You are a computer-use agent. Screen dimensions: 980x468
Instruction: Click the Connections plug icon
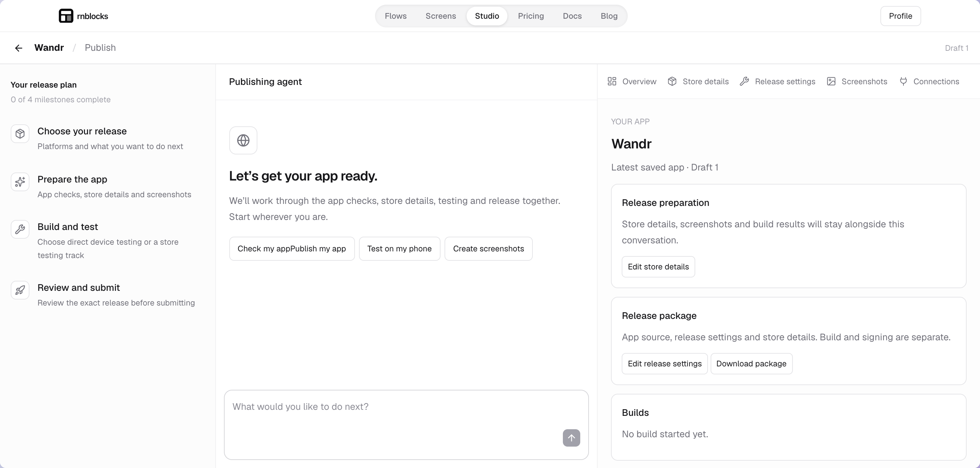point(903,82)
